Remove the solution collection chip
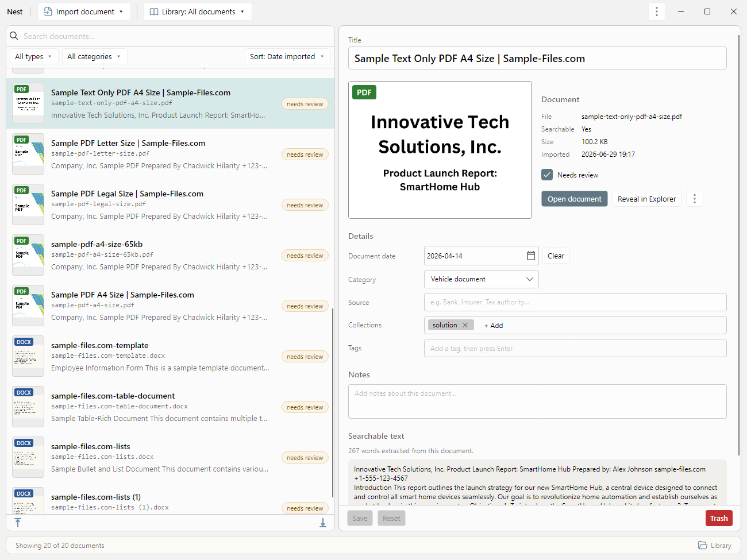Screen dimensions: 747x560 (465, 325)
